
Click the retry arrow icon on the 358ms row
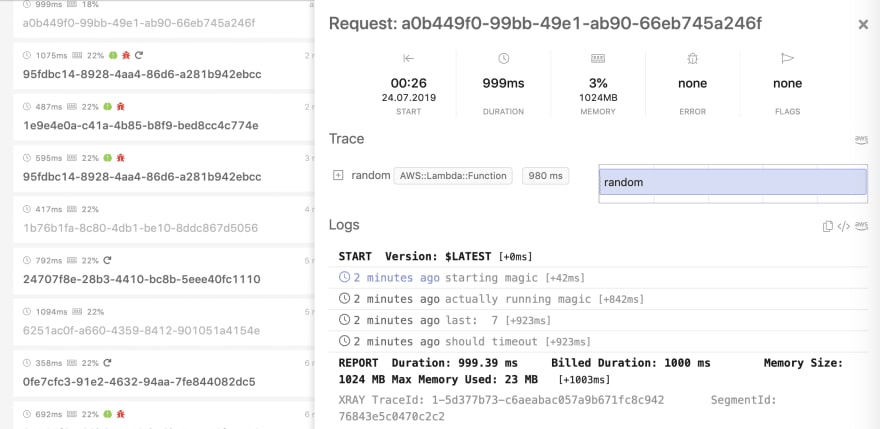point(108,363)
